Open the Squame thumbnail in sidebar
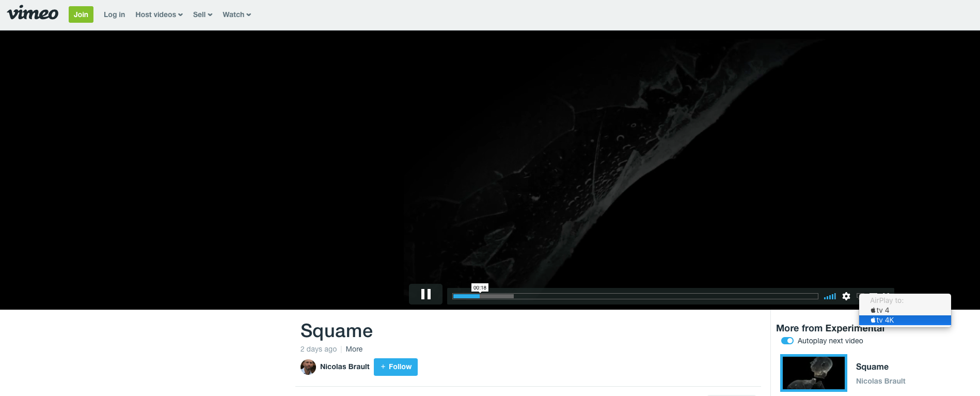This screenshot has height=396, width=980. pos(814,373)
